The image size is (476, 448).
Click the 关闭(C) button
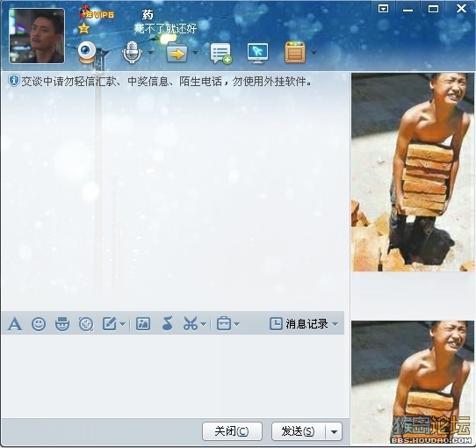[232, 431]
